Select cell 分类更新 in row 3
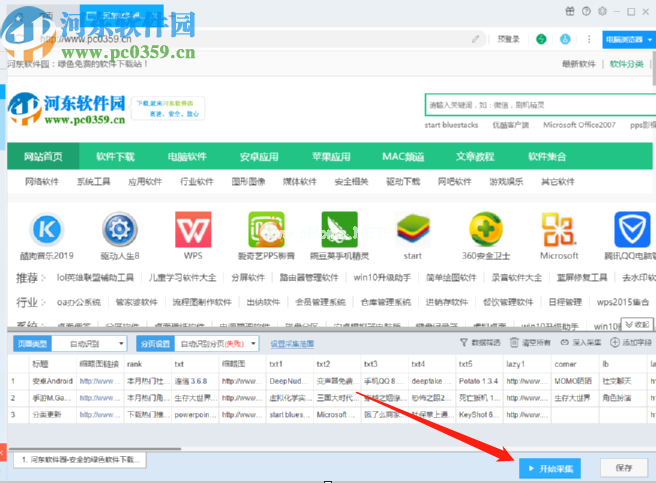 coord(53,415)
